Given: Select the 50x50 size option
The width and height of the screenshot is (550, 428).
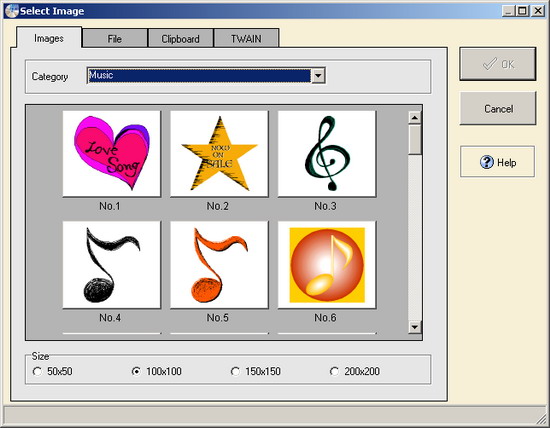Looking at the screenshot, I should click(x=52, y=371).
